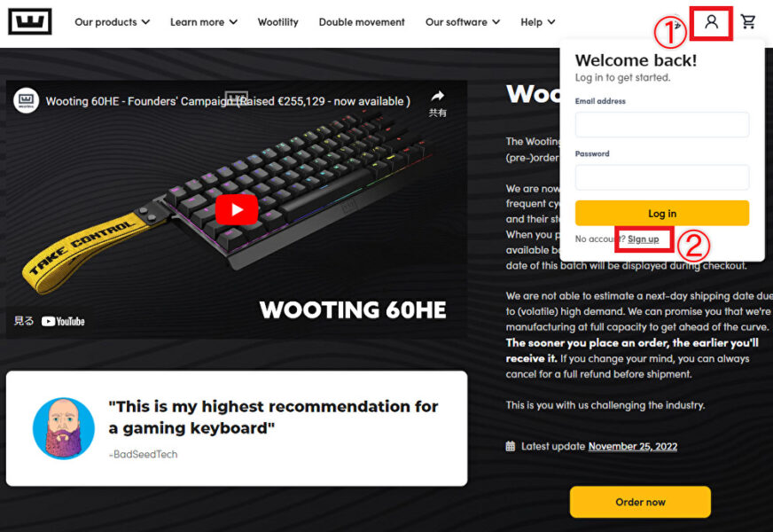773x532 pixels.
Task: Open the Double movement menu item
Action: [x=362, y=22]
